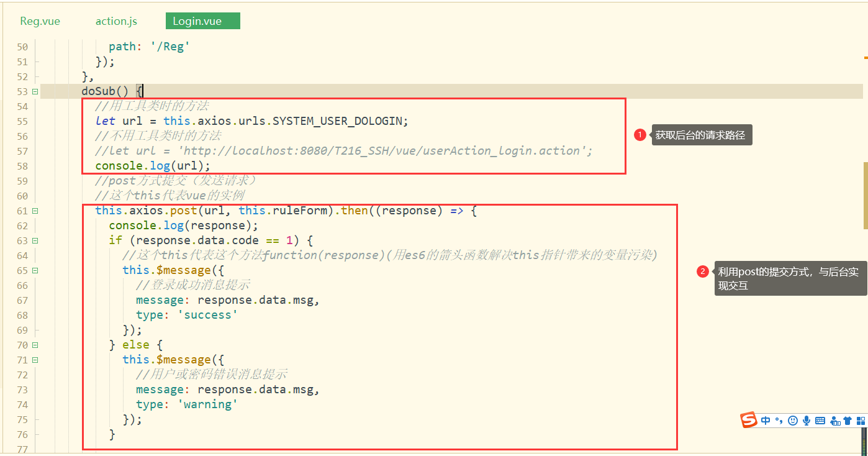
Task: Open the IME toolbox grid icon
Action: point(861,421)
